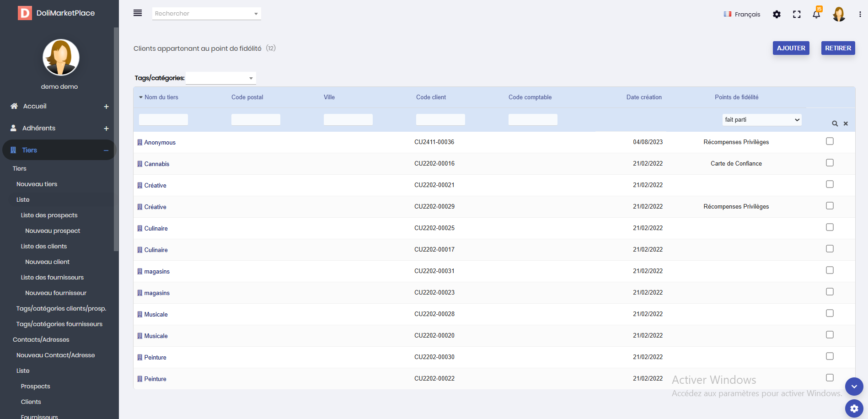Check the box for the Anonymous row
868x419 pixels.
[830, 141]
